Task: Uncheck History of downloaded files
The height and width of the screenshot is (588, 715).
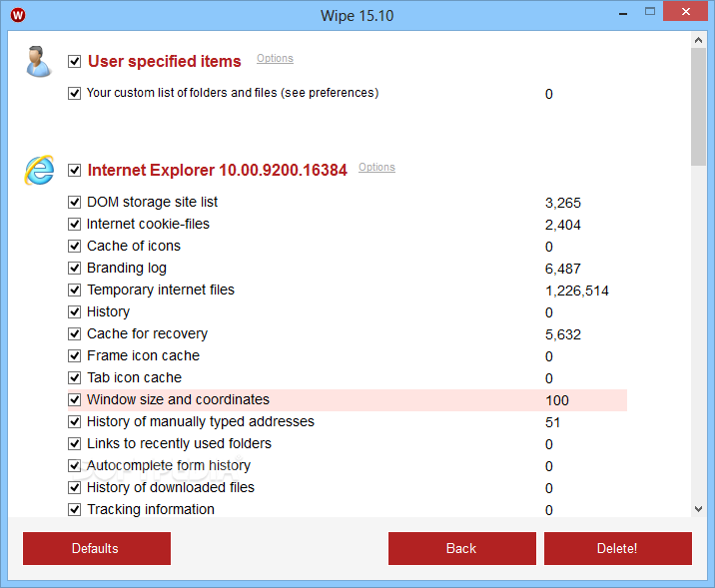Action: (74, 487)
